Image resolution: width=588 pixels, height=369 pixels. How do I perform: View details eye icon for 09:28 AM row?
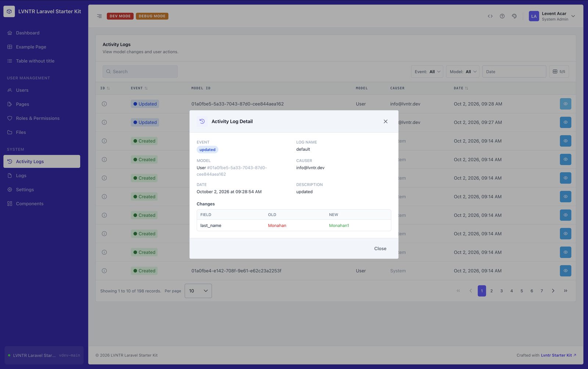[565, 104]
